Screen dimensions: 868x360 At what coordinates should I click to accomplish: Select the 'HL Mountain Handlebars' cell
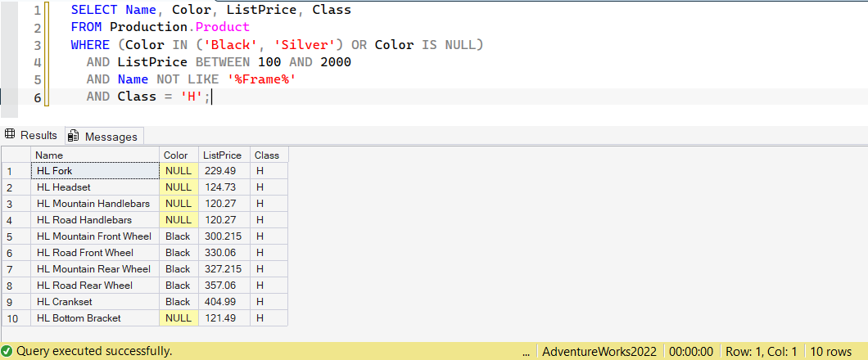tap(95, 204)
